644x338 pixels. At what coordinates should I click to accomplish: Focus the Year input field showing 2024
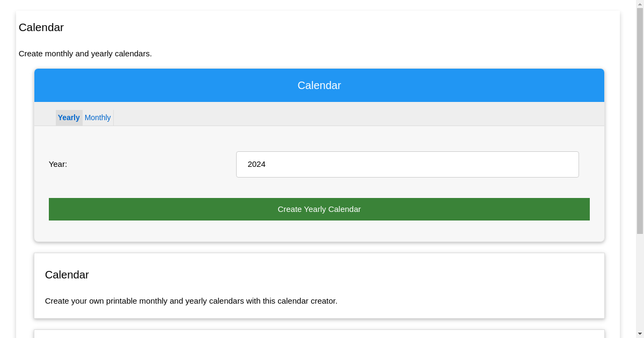[407, 164]
